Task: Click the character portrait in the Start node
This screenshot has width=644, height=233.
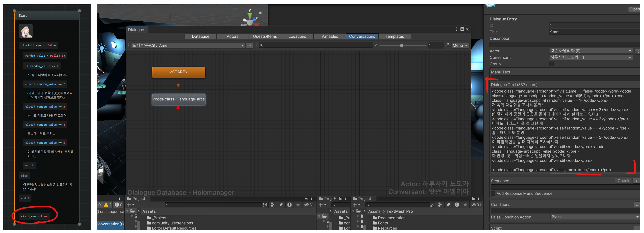Action: pos(26,31)
